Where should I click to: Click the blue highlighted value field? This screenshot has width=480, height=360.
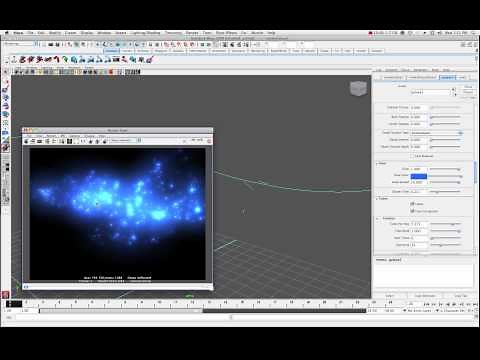pyautogui.click(x=419, y=176)
